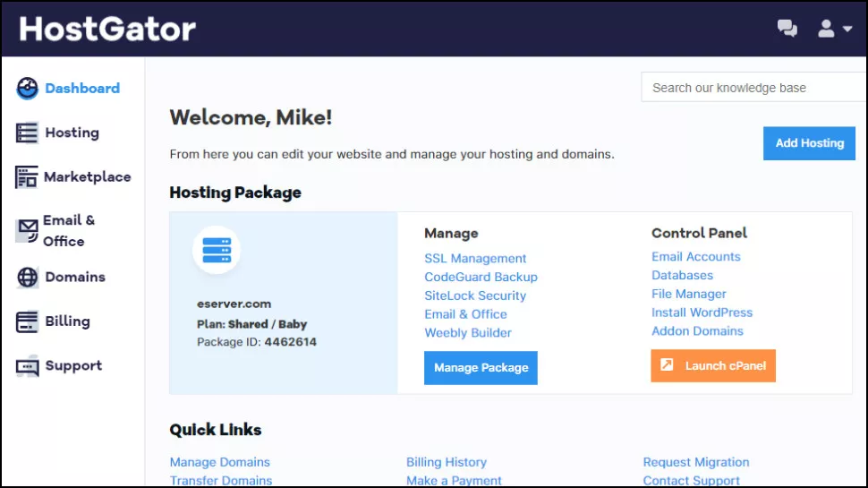Open Request Migration quick link
The width and height of the screenshot is (868, 488).
[x=696, y=462]
